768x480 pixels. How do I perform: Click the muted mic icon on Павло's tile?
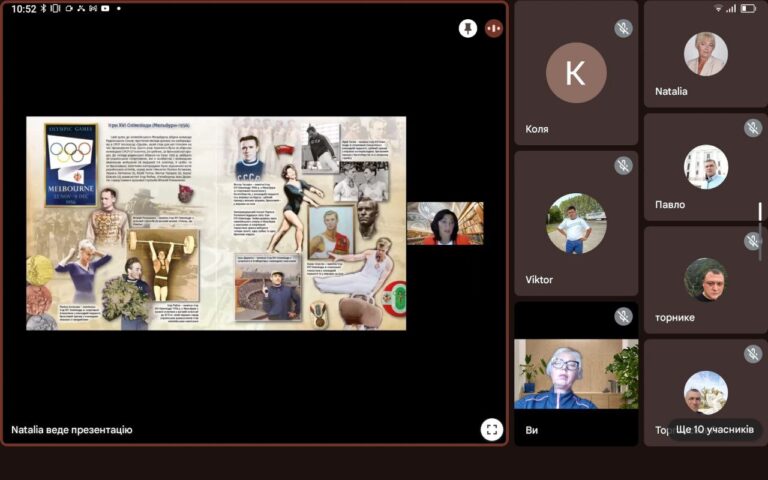coord(753,128)
